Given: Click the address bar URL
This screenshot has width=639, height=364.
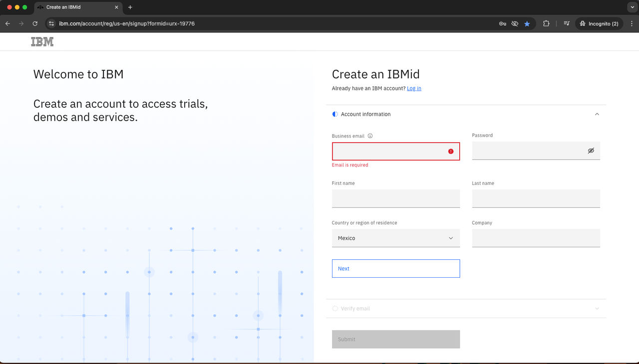Looking at the screenshot, I should tap(127, 23).
